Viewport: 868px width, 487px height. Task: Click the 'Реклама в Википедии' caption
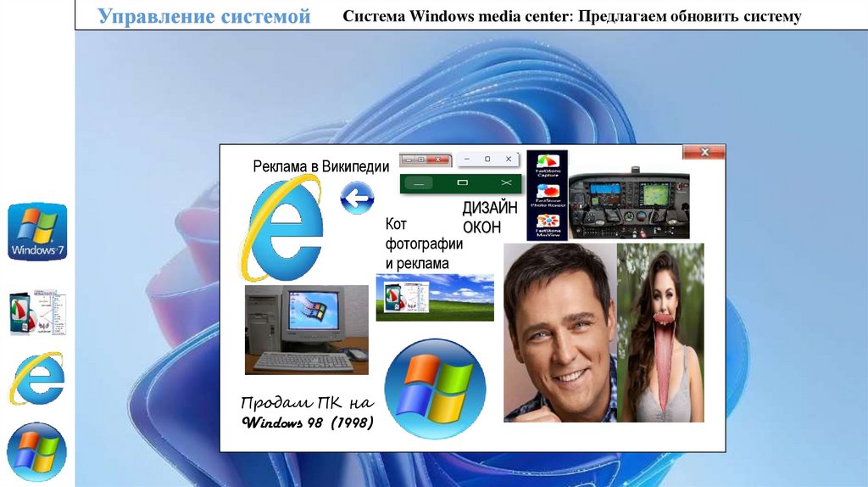coord(321,166)
